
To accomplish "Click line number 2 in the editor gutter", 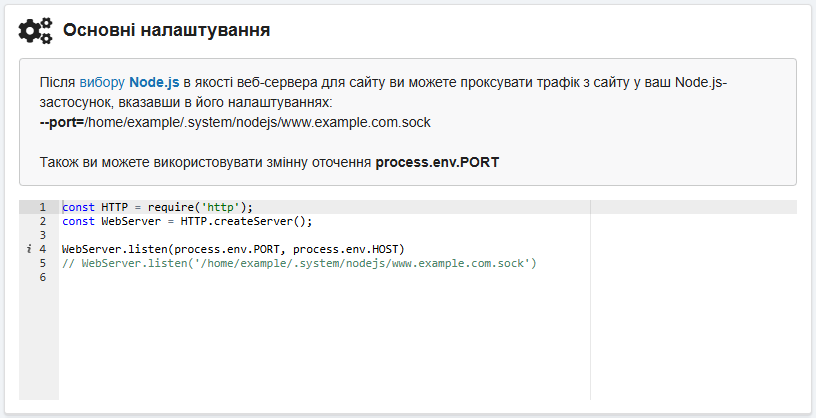I will tap(43, 221).
